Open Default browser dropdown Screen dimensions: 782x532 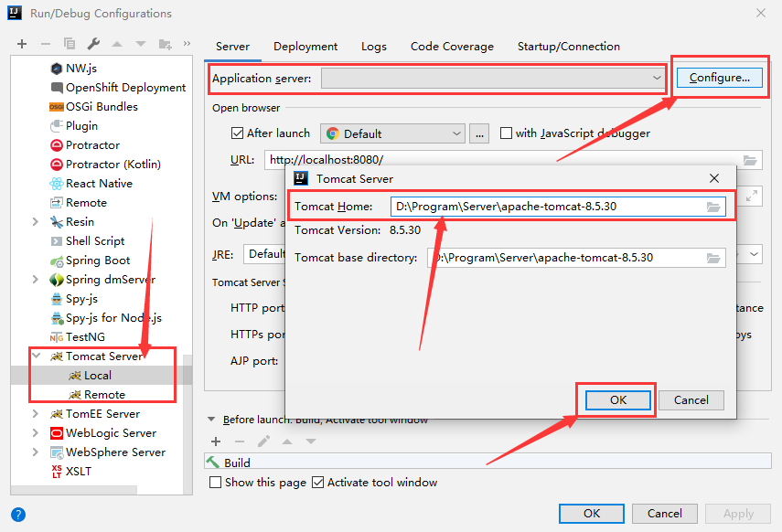392,133
